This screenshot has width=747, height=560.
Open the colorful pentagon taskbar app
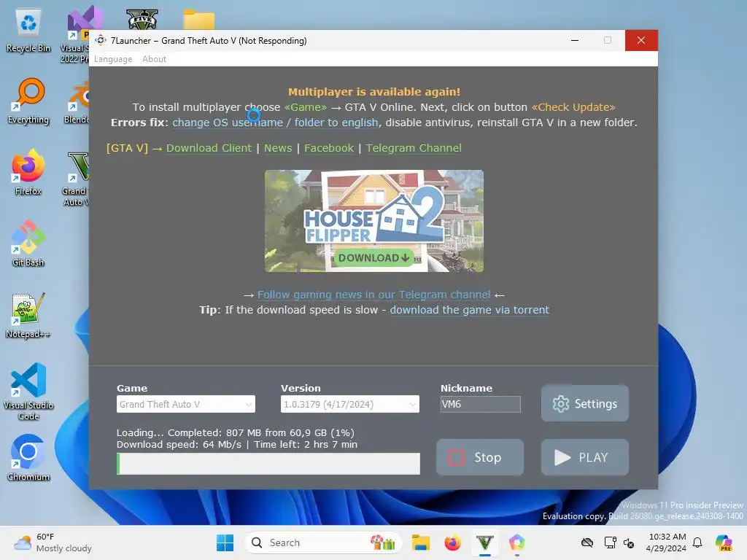tap(517, 542)
